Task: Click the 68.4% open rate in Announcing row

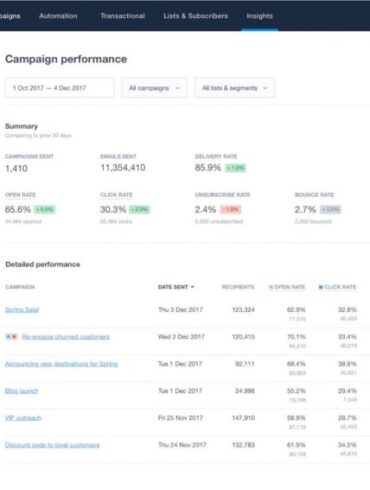Action: pyautogui.click(x=296, y=364)
